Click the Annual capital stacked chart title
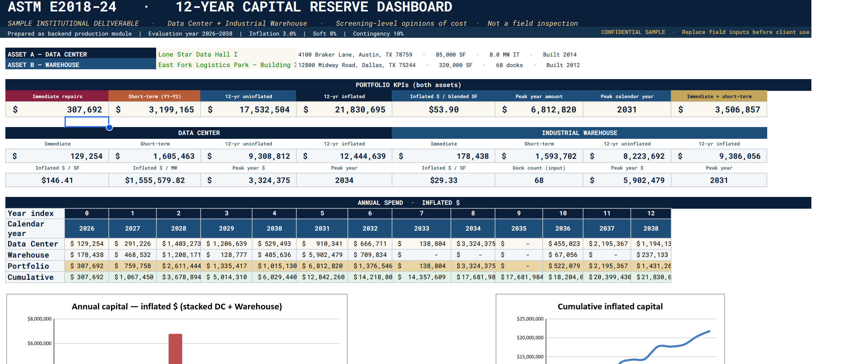 176,307
